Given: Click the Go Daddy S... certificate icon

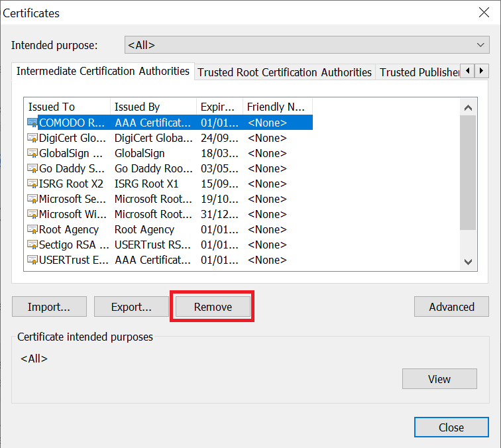Looking at the screenshot, I should (32, 168).
